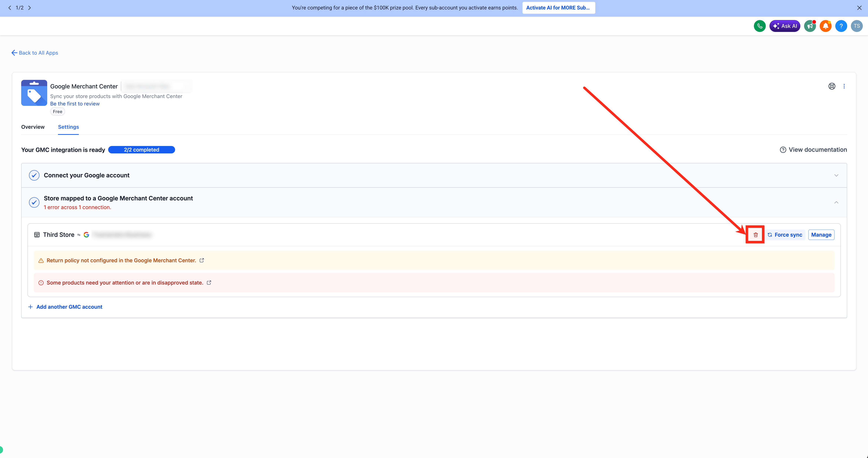The width and height of the screenshot is (868, 458).
Task: Click the 2/2 completed progress bar
Action: point(141,150)
